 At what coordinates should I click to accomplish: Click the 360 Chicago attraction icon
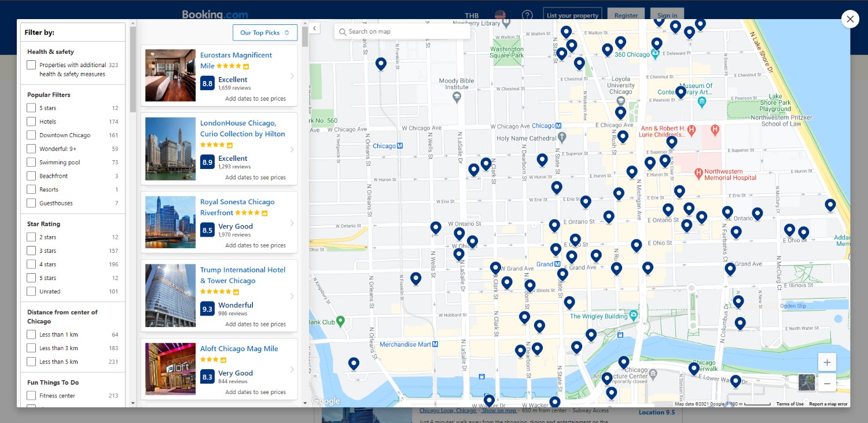(655, 54)
